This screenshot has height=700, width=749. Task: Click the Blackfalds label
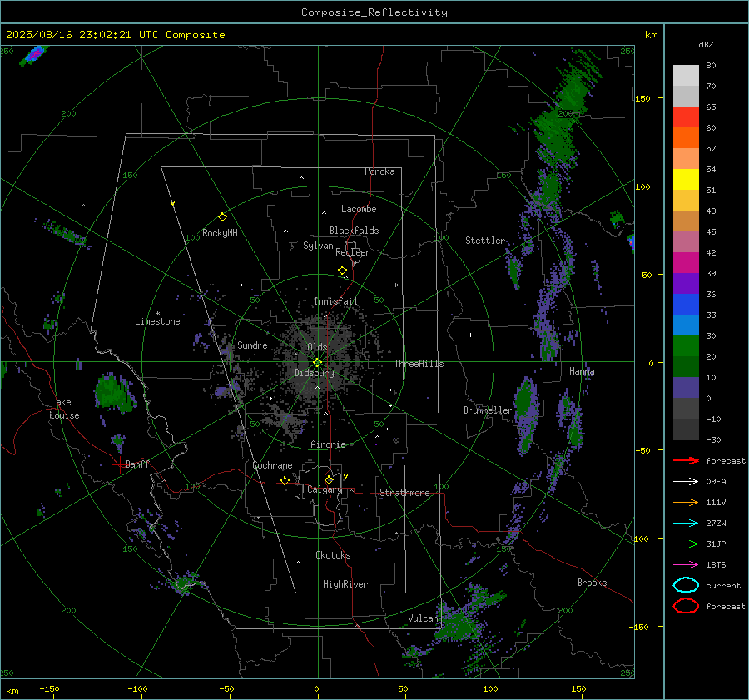point(354,231)
